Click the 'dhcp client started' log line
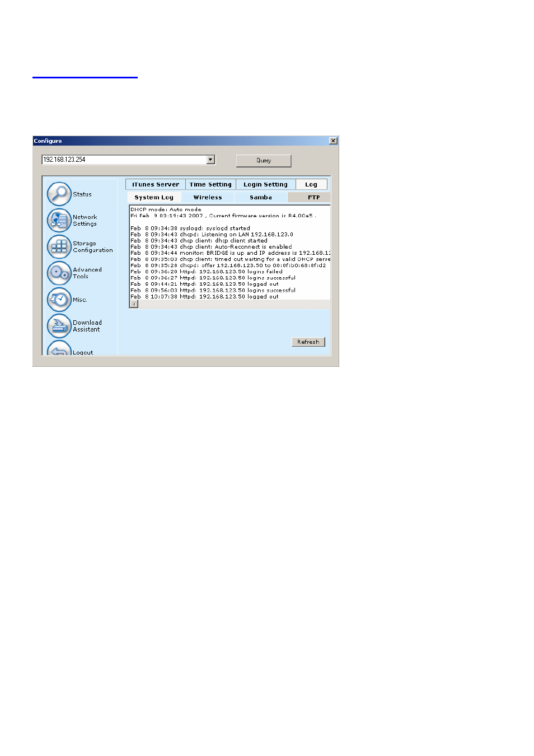 [199, 241]
